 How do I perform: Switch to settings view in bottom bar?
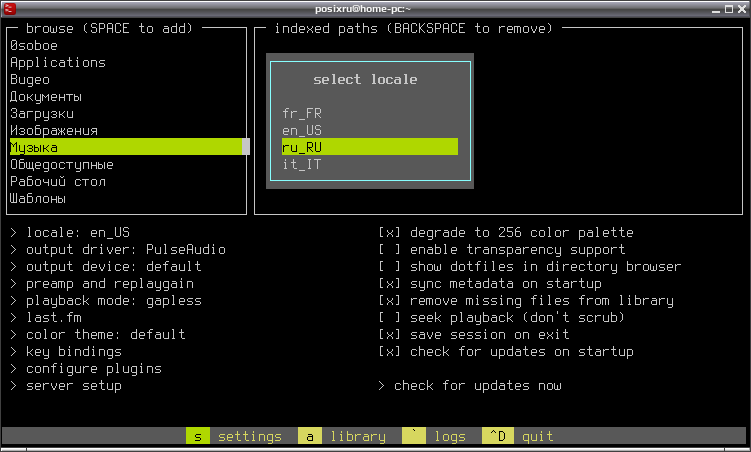coord(250,436)
